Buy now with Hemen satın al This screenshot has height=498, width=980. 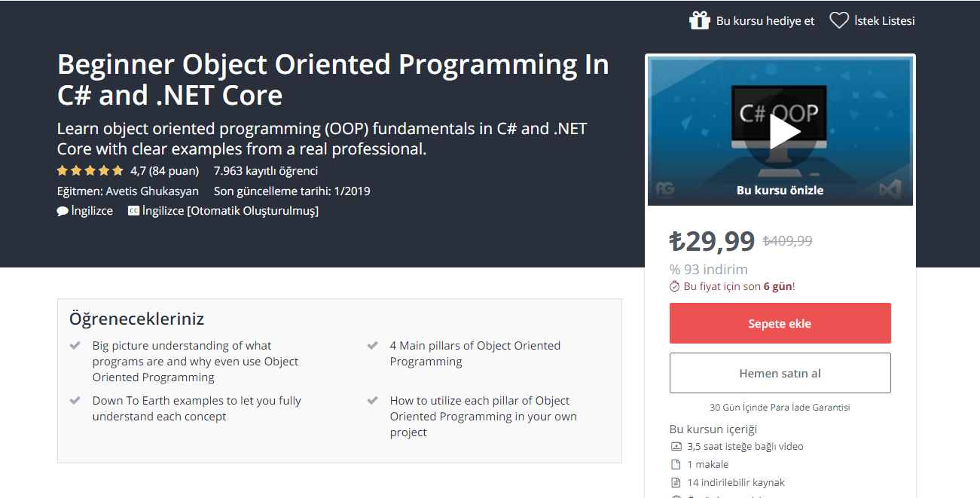coord(780,373)
